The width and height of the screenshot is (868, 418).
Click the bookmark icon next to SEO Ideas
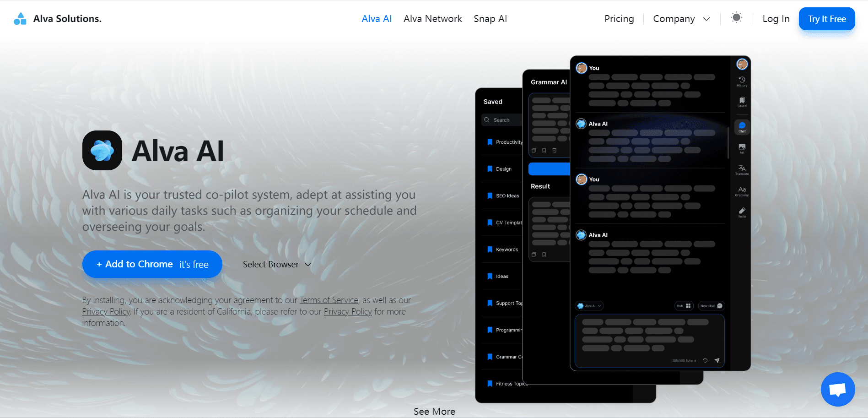[490, 195]
